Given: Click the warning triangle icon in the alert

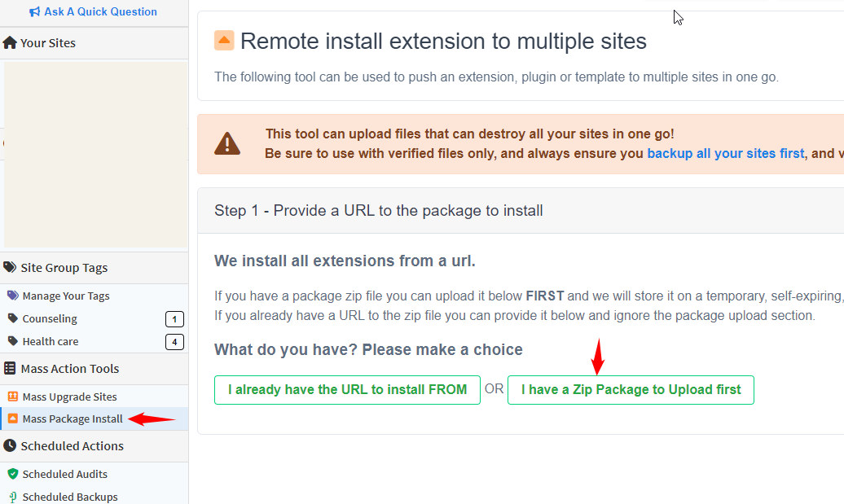Looking at the screenshot, I should 227,144.
